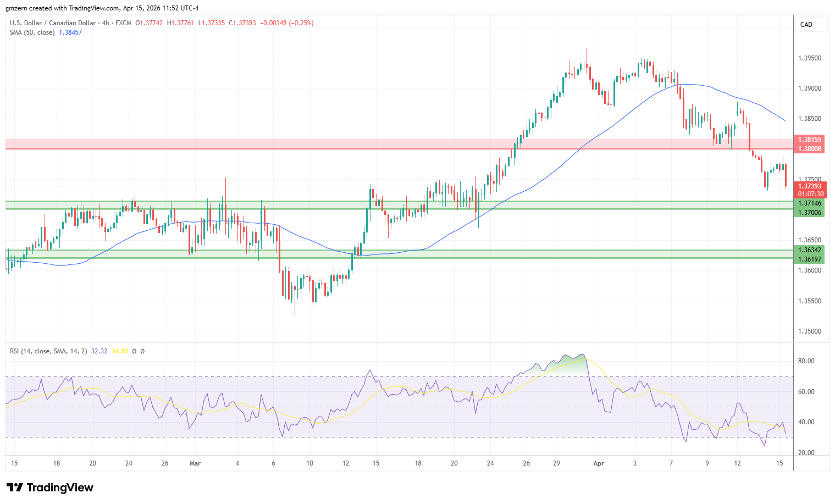Select the SMA (50, close) indicator legend

point(32,32)
